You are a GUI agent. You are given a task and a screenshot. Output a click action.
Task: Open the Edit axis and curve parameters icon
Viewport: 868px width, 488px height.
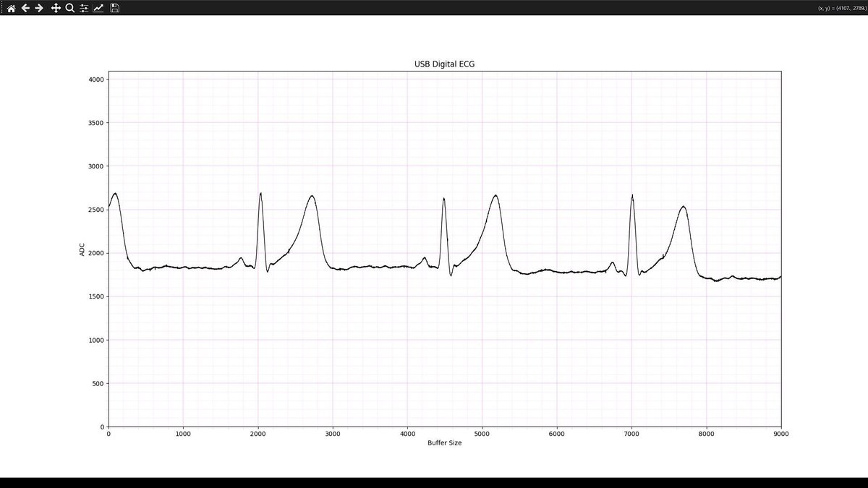[x=98, y=9]
